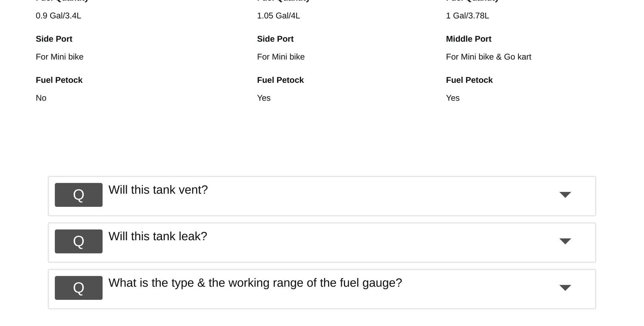Expand the fuel gauge question's down arrow
This screenshot has width=644, height=326.
coord(565,288)
